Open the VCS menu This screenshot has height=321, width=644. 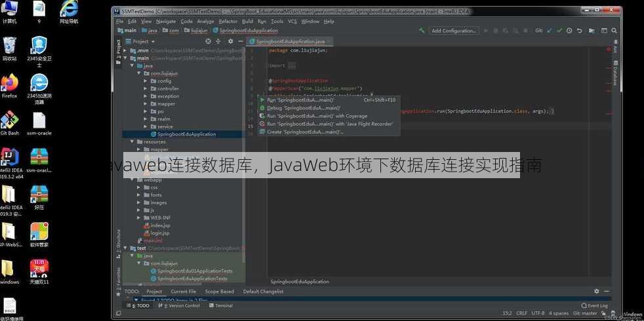click(x=292, y=21)
